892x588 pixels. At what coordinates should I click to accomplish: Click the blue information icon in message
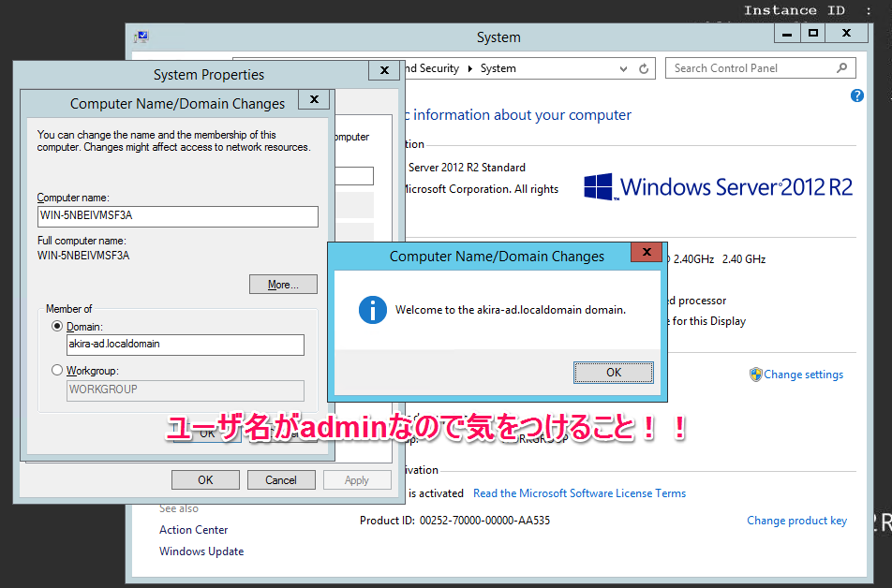[x=373, y=310]
